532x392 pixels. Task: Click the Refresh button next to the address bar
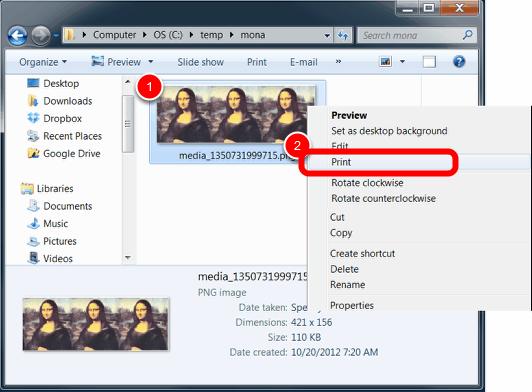[343, 35]
